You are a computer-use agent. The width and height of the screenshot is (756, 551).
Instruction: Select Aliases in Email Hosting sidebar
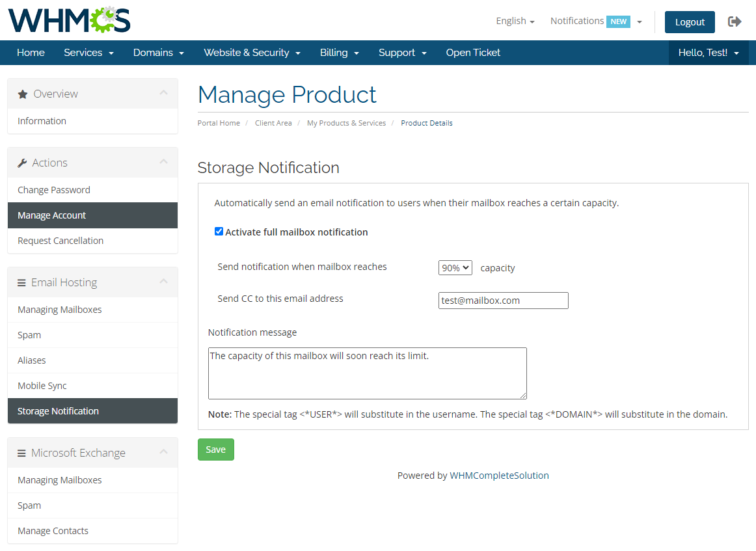32,360
